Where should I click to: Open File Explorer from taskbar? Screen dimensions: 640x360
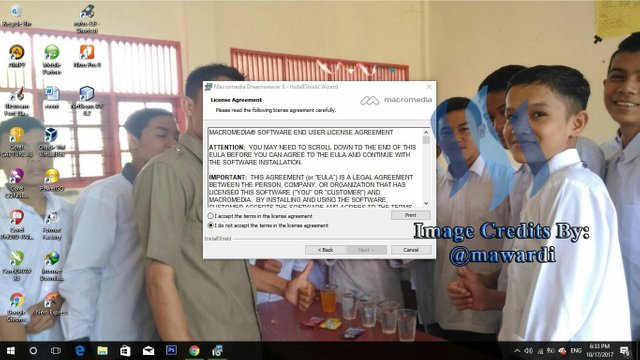[102, 351]
